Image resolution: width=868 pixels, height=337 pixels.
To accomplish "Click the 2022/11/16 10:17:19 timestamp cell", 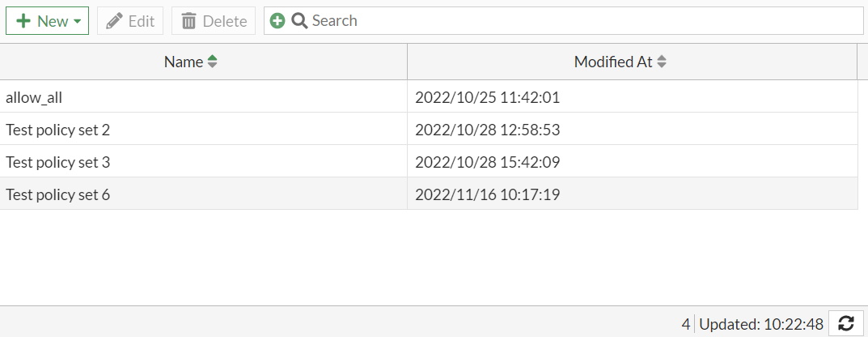I will pos(488,194).
